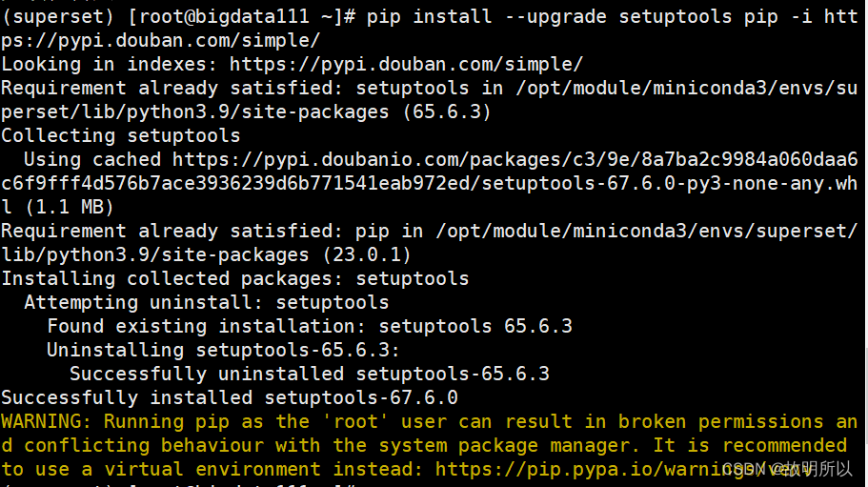Screen dimensions: 868x487
Task: Click the "Found existing installation" line
Action: pos(310,326)
